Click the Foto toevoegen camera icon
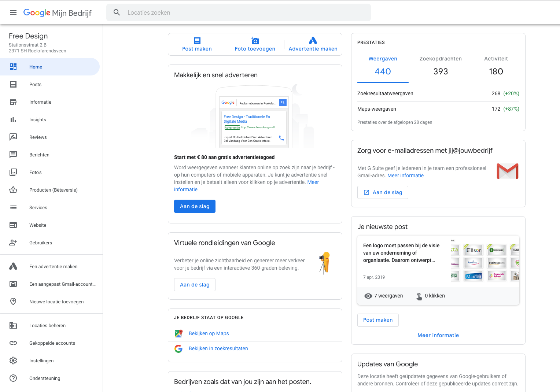This screenshot has height=392, width=560. (255, 41)
